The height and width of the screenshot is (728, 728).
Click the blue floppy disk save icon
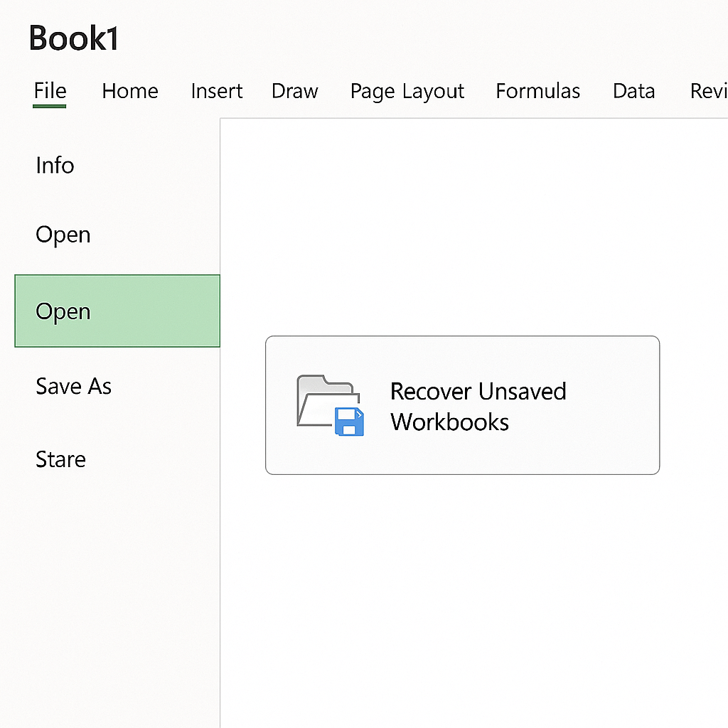coord(349,422)
